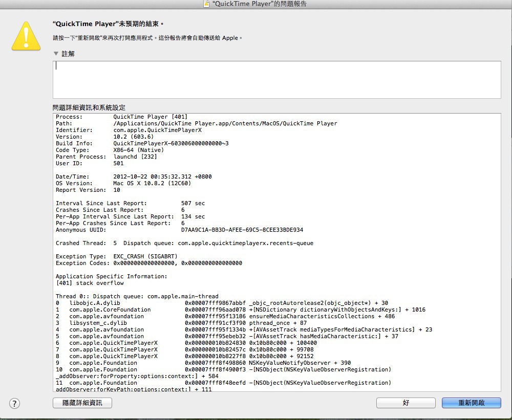Click the Date/Time 2012-10-22 line

[134, 176]
